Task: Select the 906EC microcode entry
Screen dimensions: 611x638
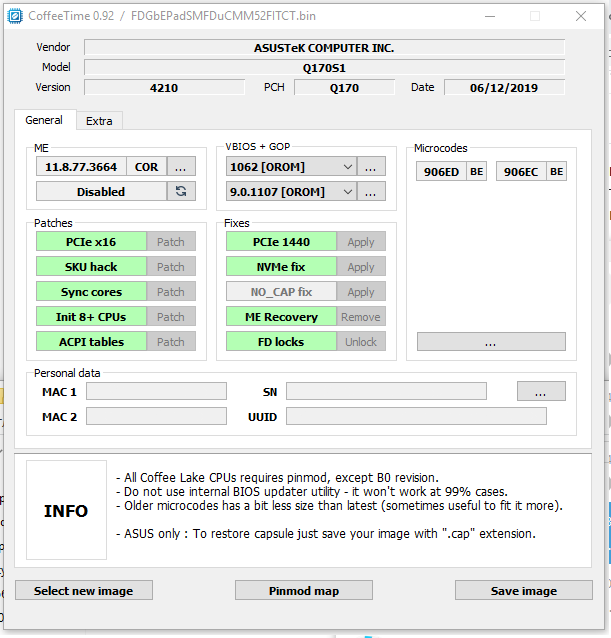Action: click(521, 171)
